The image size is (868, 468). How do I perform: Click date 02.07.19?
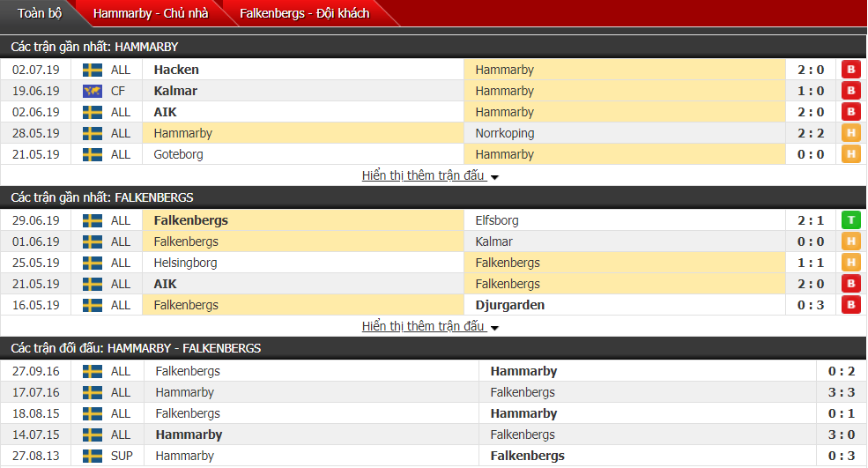pos(36,70)
